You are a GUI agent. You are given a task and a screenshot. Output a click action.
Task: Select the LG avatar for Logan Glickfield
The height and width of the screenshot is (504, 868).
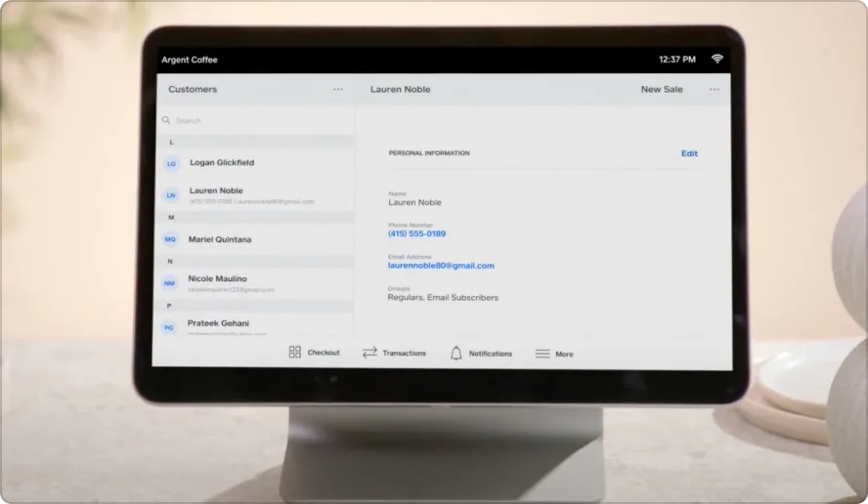coord(172,164)
